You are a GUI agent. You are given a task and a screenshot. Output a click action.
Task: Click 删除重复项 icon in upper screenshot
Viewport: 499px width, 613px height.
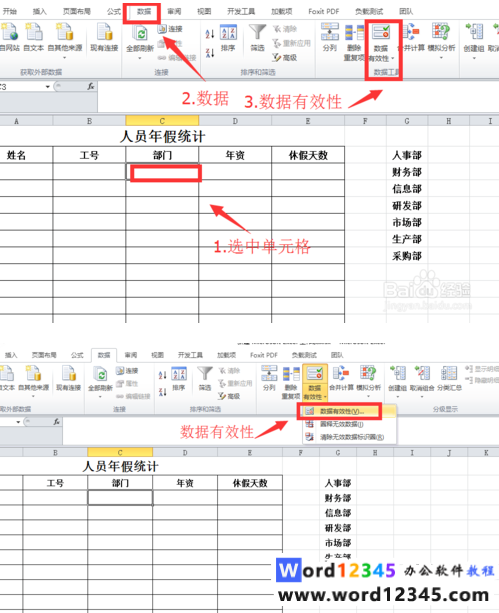[354, 33]
